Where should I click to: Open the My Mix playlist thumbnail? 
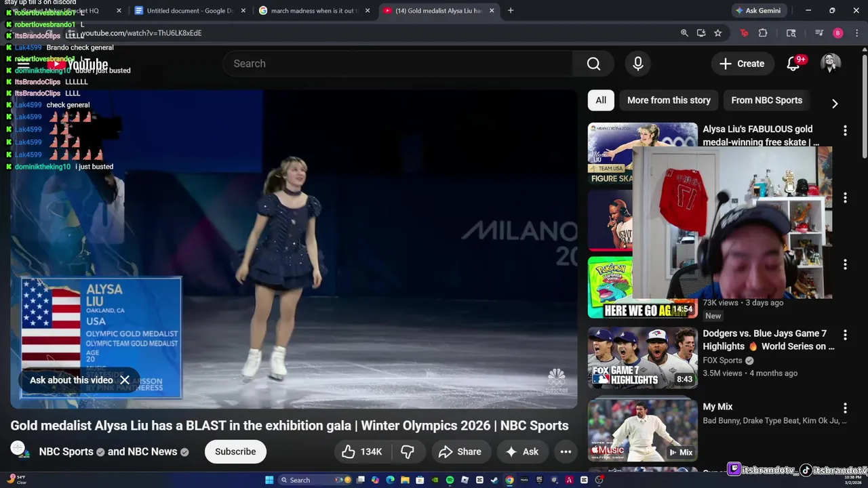(x=642, y=430)
